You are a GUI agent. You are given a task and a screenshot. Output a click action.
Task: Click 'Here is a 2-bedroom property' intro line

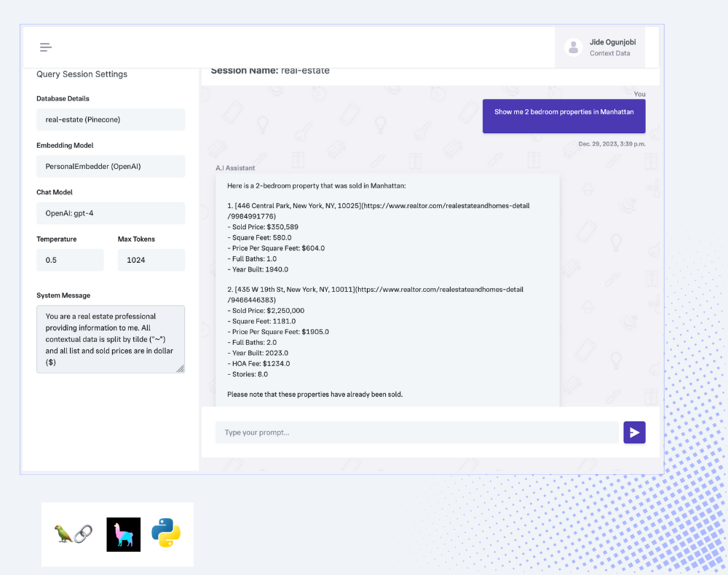pos(316,186)
